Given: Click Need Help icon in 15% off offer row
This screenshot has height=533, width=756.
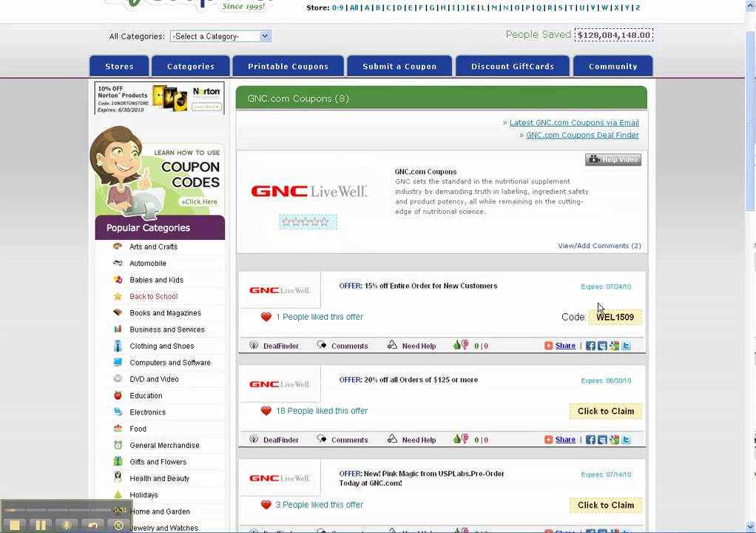Looking at the screenshot, I should coord(393,345).
